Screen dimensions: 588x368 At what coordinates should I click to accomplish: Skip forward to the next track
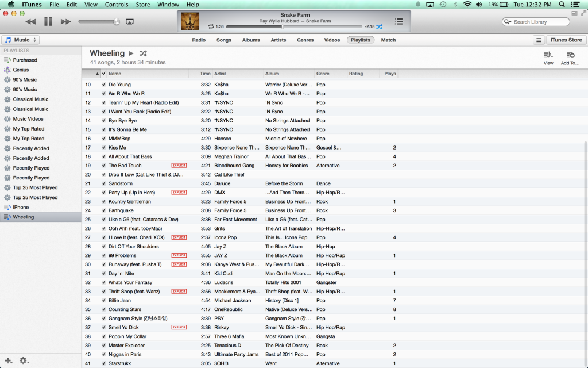[65, 22]
